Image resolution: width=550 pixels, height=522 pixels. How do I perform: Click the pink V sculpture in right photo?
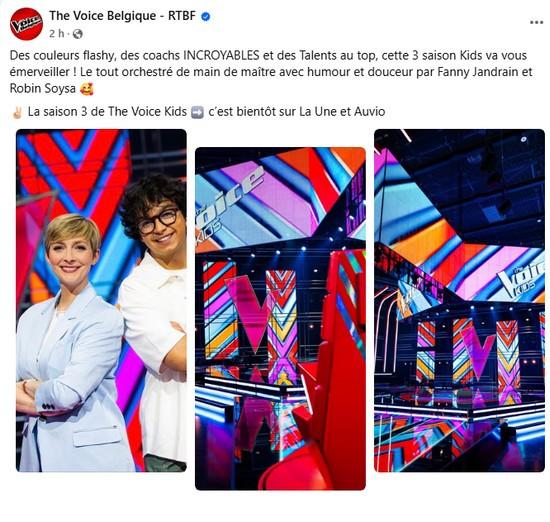coord(478,353)
